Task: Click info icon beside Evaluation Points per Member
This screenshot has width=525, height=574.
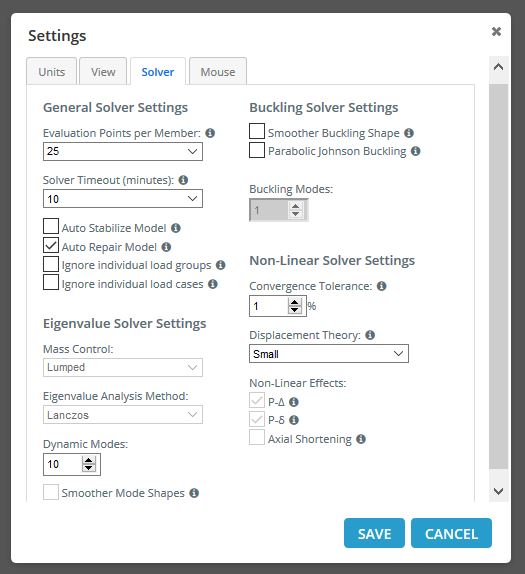Action: (x=210, y=133)
